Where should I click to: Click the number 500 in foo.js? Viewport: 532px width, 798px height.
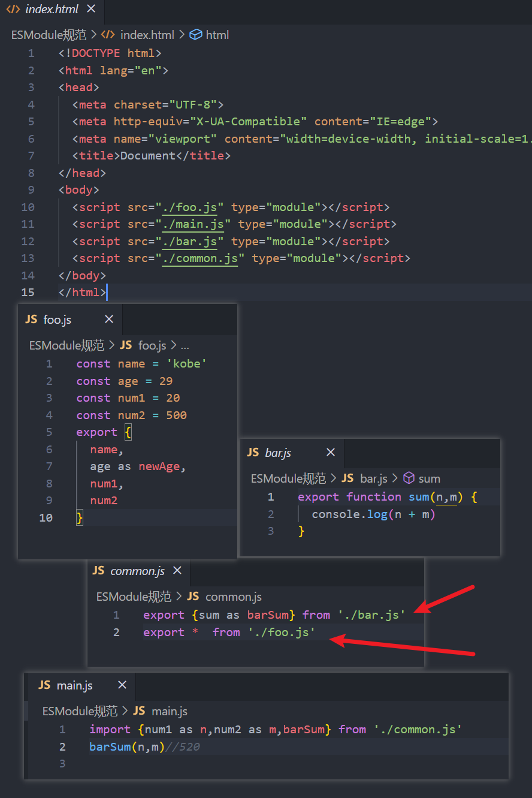[x=176, y=415]
